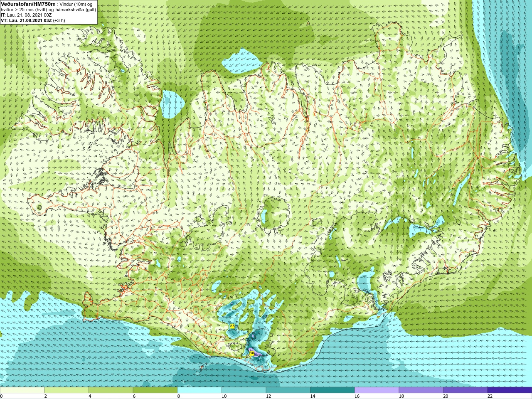Screen dimensions: 532x399
Task: Click the 'Vindur (10m) og' header text
Action: (77, 4)
